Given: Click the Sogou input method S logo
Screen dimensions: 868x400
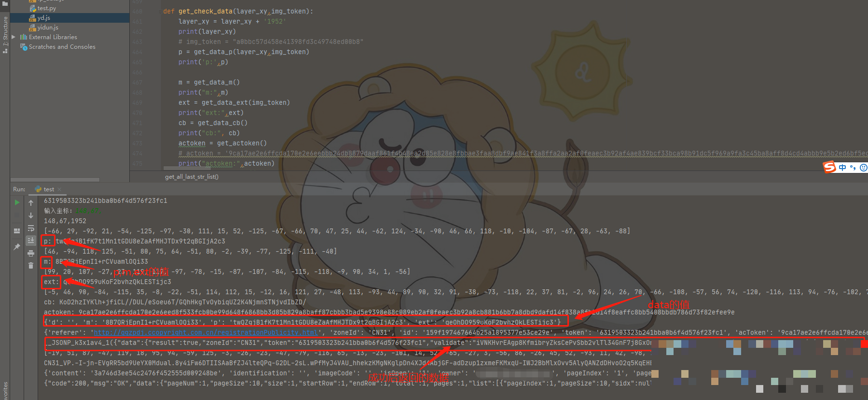Looking at the screenshot, I should pos(829,167).
